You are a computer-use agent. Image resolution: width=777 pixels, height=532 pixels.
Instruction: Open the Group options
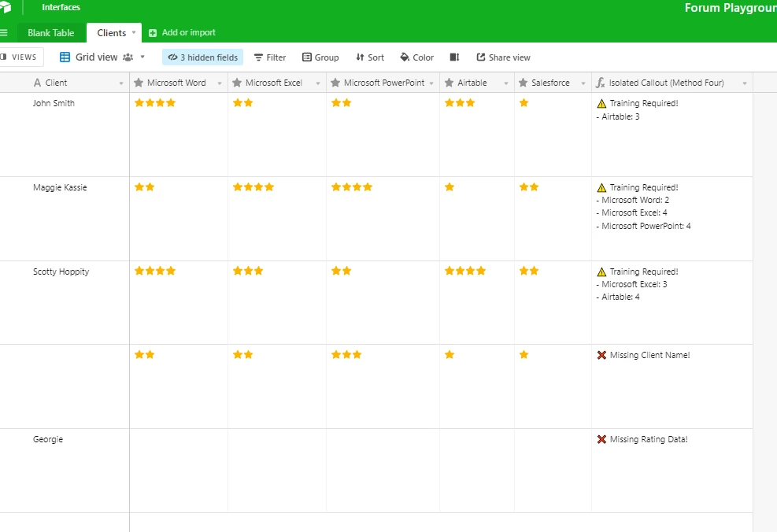tap(320, 57)
